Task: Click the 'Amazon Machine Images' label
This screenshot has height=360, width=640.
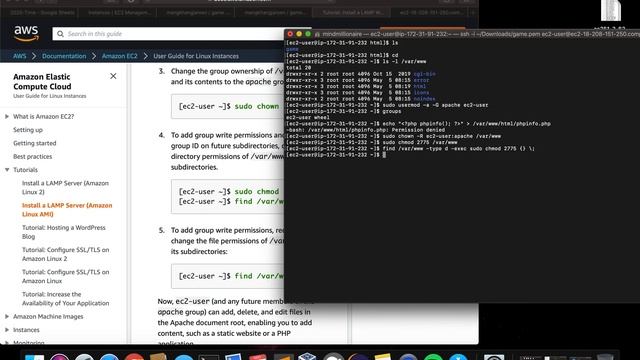Action: pyautogui.click(x=48, y=317)
